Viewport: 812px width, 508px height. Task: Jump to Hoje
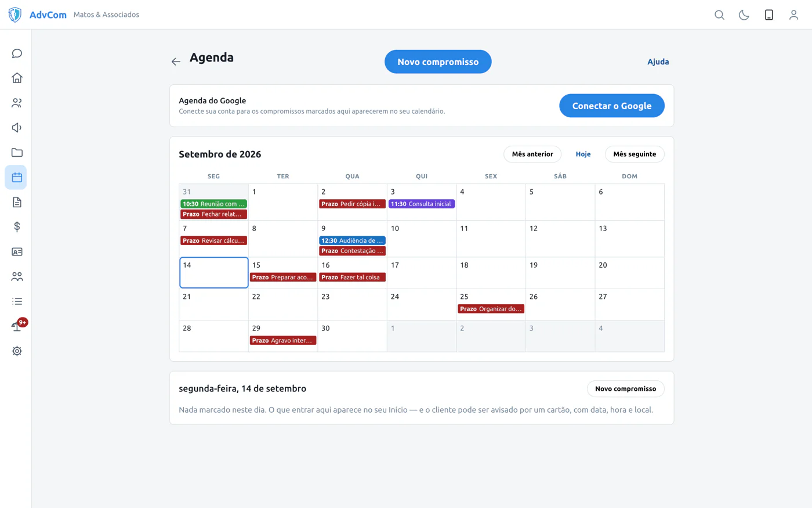click(583, 154)
